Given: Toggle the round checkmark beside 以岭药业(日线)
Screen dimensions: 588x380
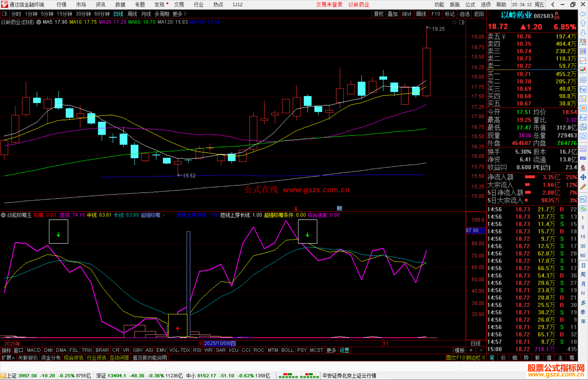Looking at the screenshot, I should 39,22.
